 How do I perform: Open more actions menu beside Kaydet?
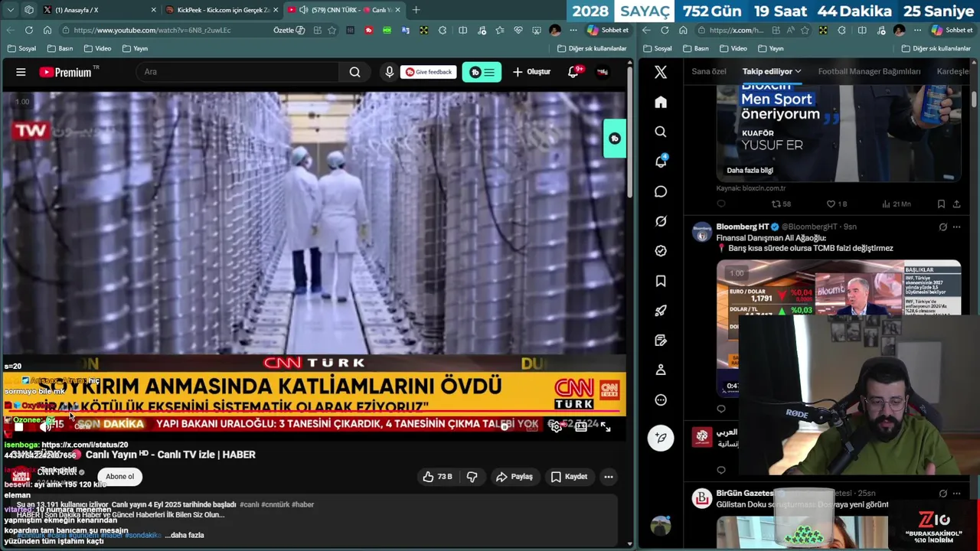pos(609,477)
